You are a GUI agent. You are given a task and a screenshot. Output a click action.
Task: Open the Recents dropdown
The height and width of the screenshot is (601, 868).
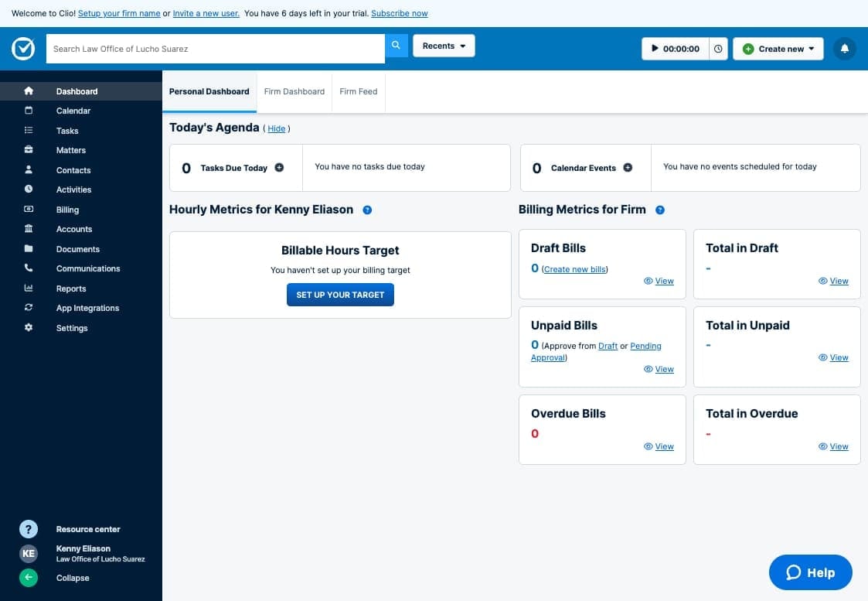coord(443,46)
